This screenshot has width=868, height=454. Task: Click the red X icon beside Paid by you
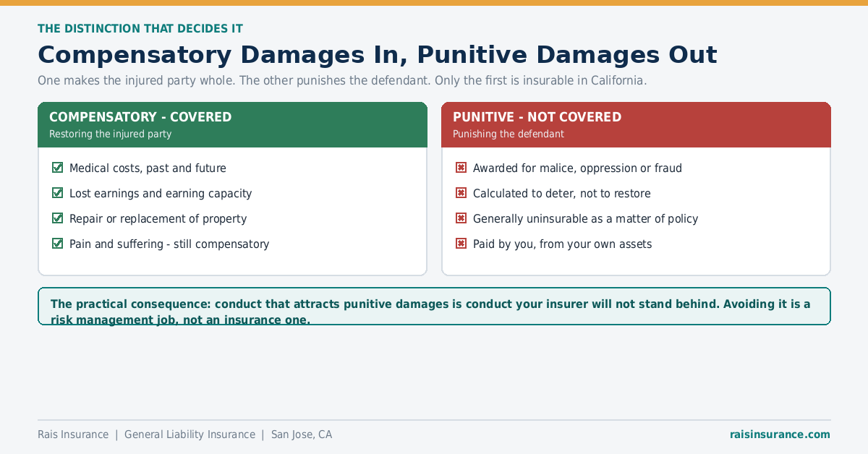(461, 244)
